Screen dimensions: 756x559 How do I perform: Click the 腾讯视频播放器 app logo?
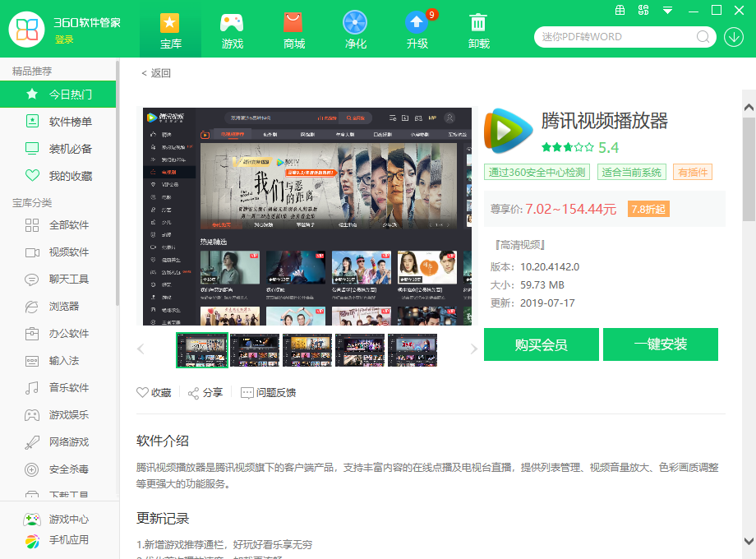(508, 130)
